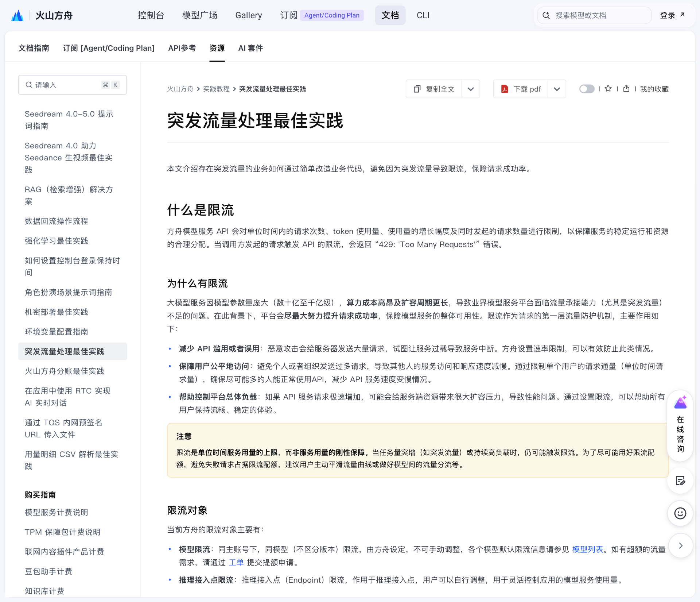Open the 控制台 top menu
Image resolution: width=700 pixels, height=602 pixels.
point(151,15)
